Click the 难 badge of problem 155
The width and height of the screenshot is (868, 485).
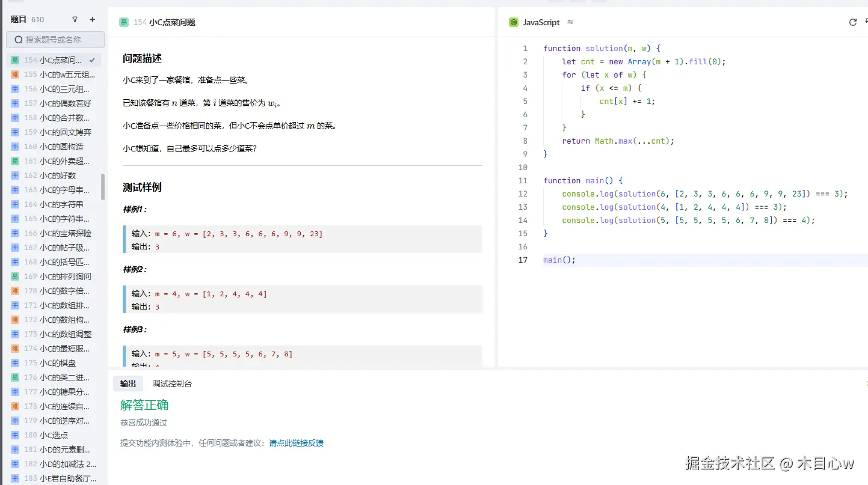coord(15,75)
